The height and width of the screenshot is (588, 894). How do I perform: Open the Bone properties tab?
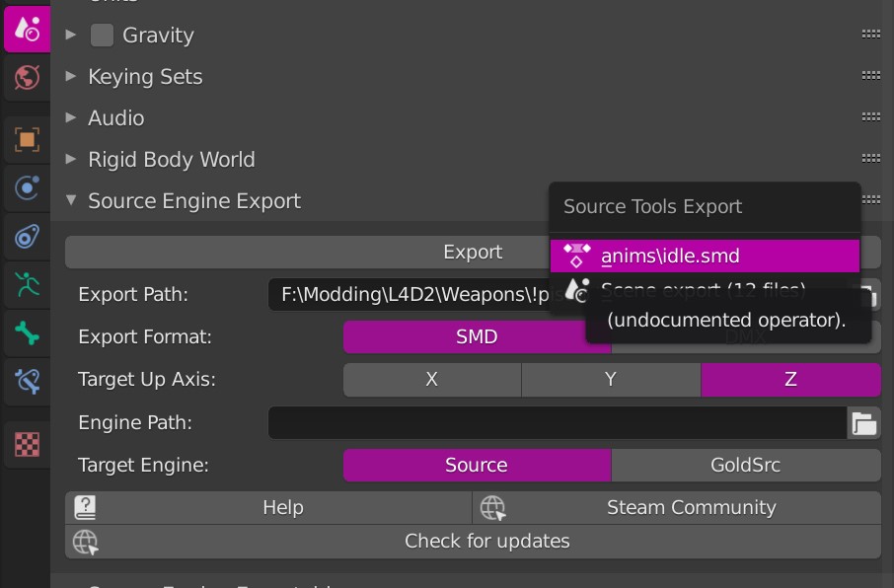pyautogui.click(x=27, y=332)
